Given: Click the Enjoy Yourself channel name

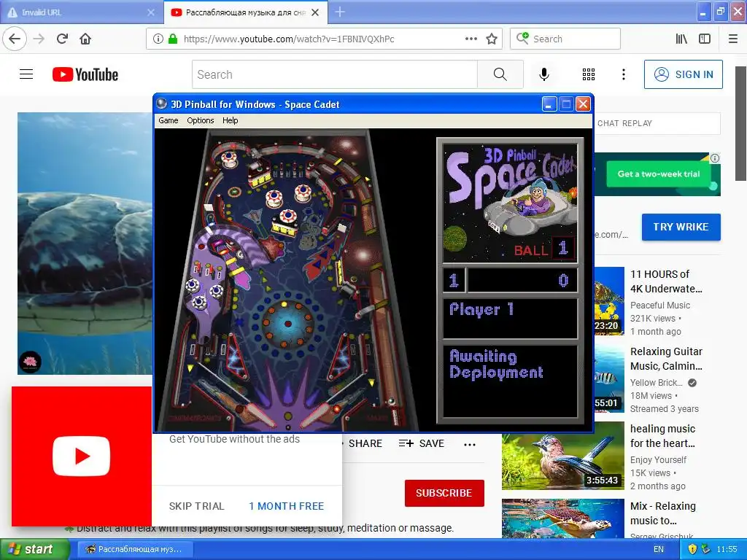Looking at the screenshot, I should (658, 459).
